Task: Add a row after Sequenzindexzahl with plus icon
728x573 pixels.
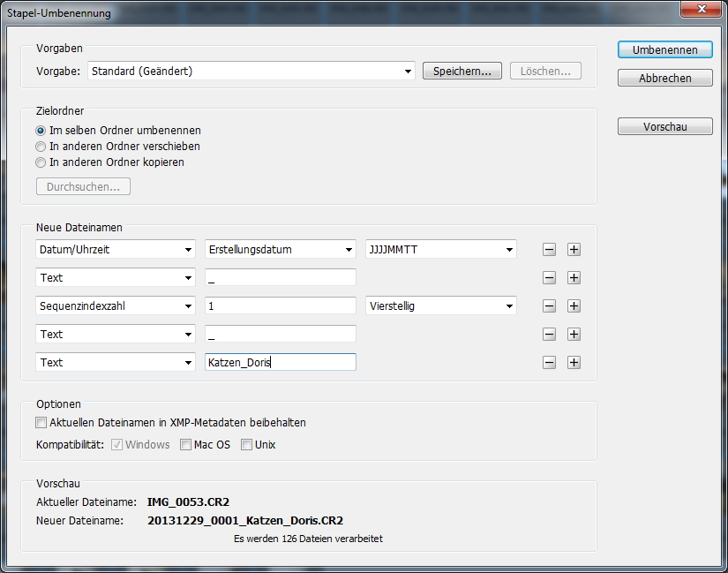Action: coord(574,306)
